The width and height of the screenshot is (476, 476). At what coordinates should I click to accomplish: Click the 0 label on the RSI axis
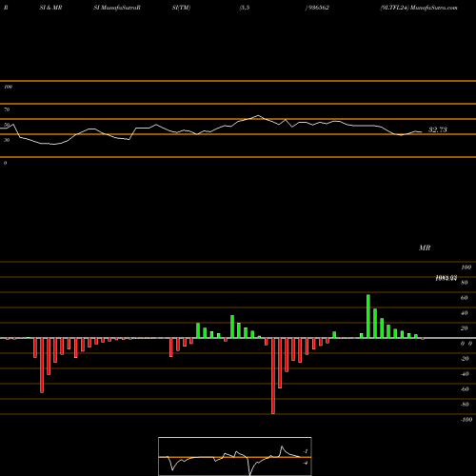(x=5, y=163)
